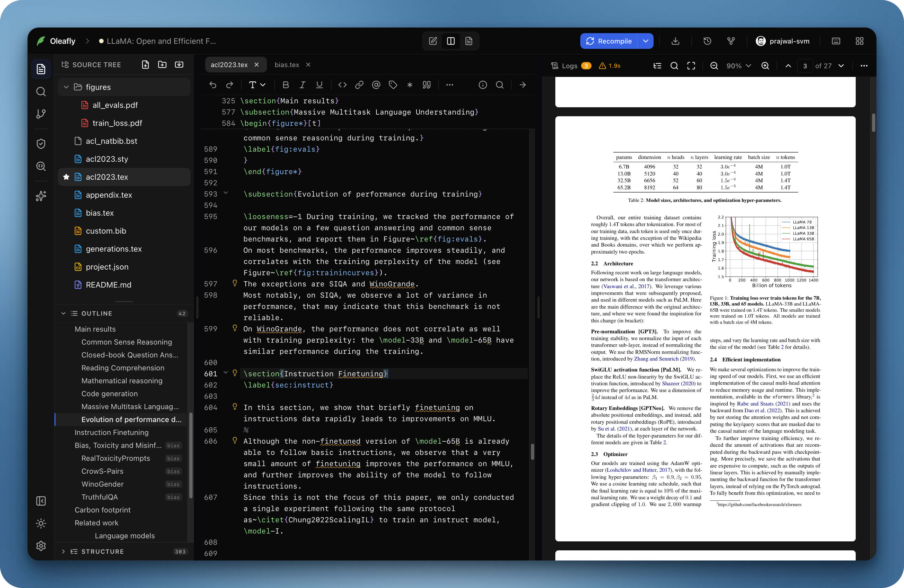This screenshot has width=904, height=588.
Task: Click the 1.9s compile warning indicator
Action: [609, 66]
